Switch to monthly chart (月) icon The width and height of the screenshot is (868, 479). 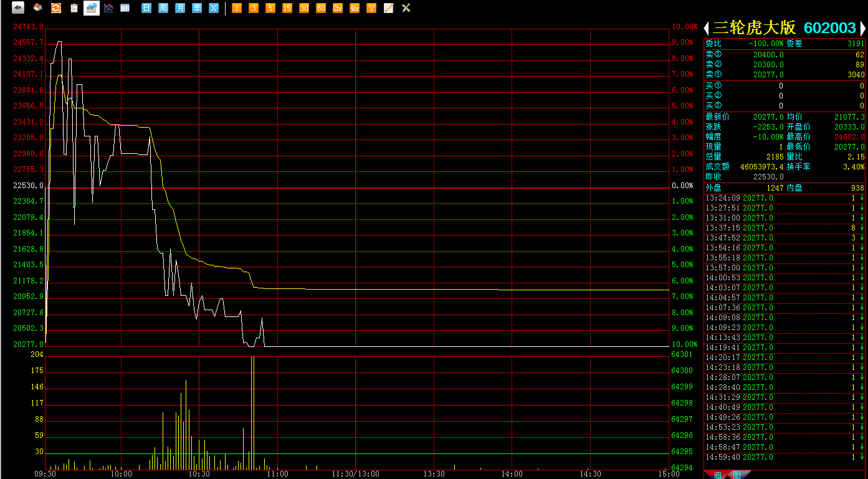[x=180, y=8]
